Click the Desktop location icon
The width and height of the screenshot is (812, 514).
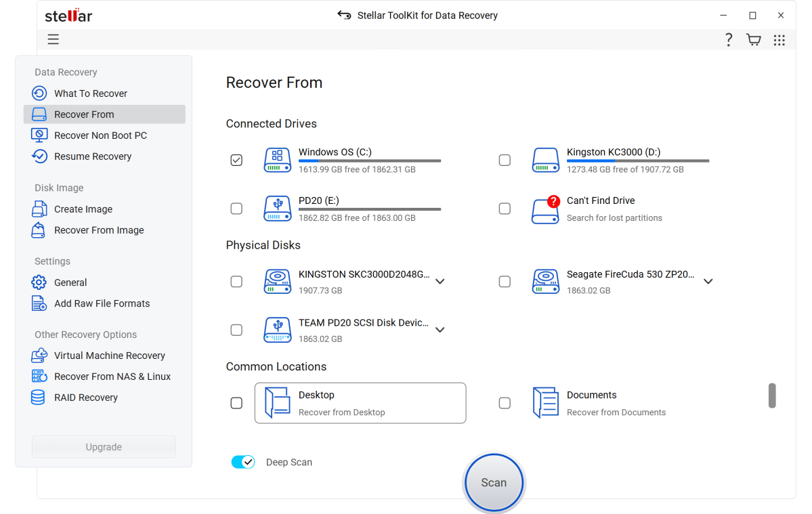(x=278, y=403)
